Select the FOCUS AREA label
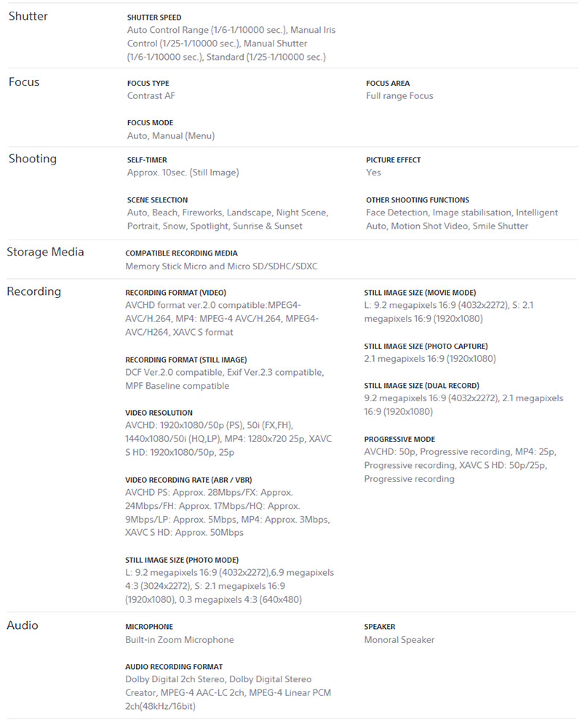Image resolution: width=582 pixels, height=728 pixels. click(388, 84)
